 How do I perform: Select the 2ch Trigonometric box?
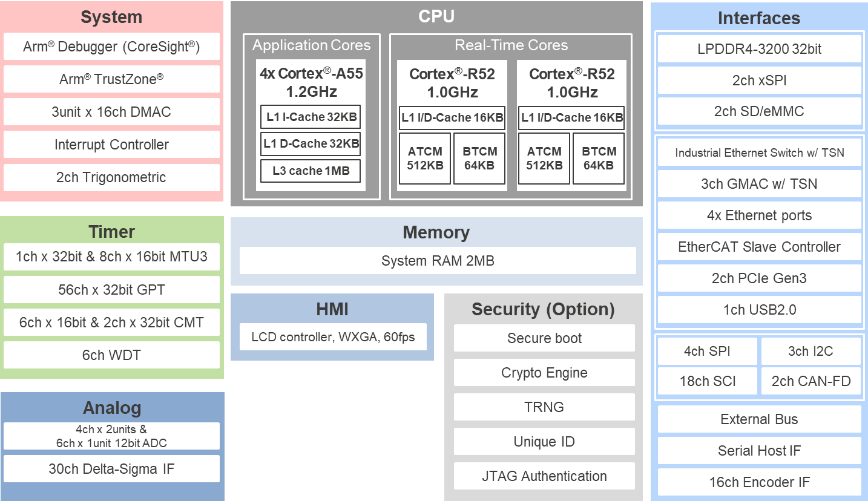111,177
